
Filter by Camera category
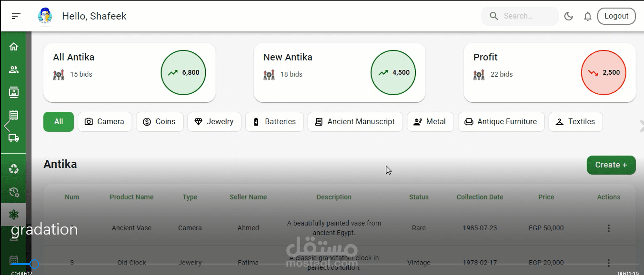pyautogui.click(x=105, y=122)
